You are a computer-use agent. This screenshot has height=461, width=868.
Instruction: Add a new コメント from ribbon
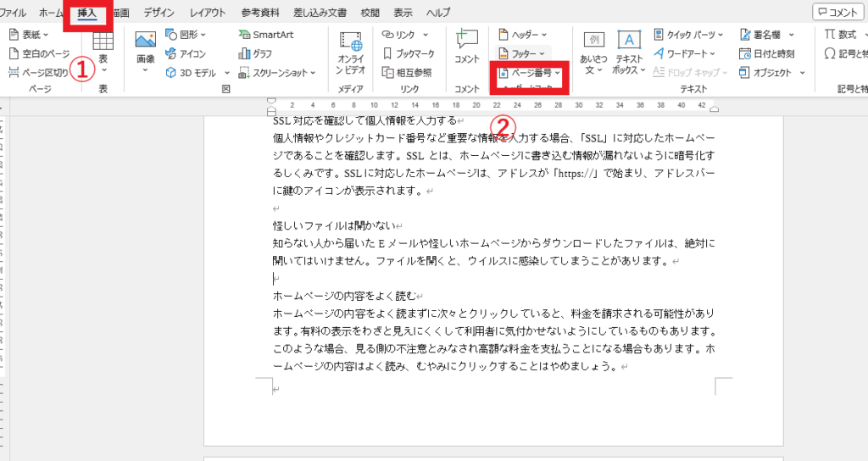[467, 47]
